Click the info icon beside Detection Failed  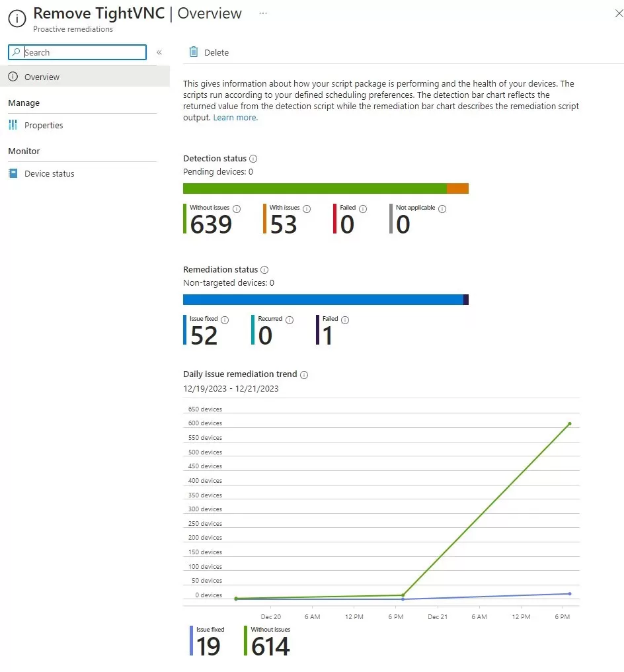tap(363, 209)
